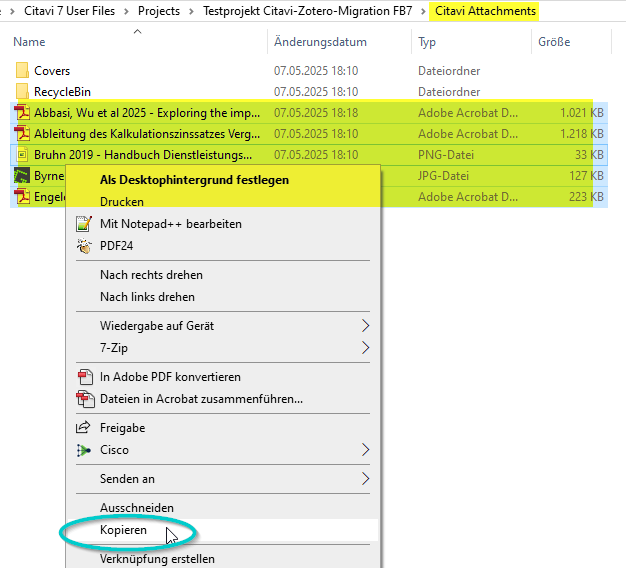626x568 pixels.
Task: Open the 7-Zip submenu
Action: tap(365, 348)
